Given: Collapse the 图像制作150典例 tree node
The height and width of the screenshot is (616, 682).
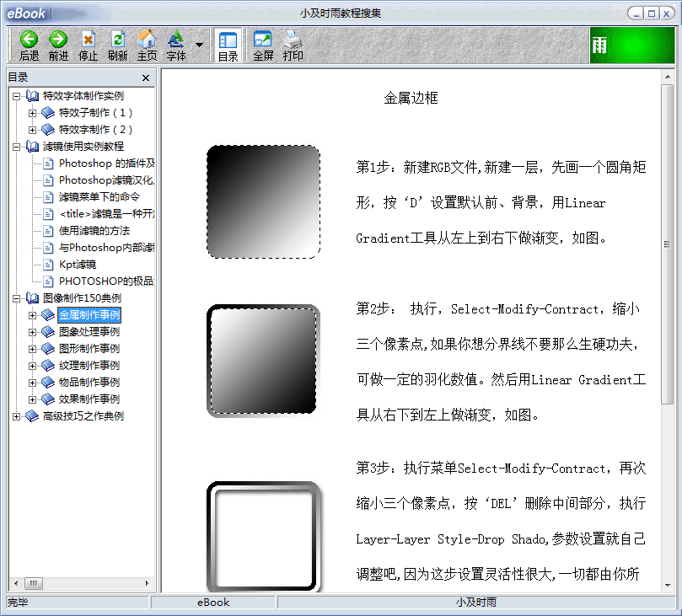Looking at the screenshot, I should point(15,297).
